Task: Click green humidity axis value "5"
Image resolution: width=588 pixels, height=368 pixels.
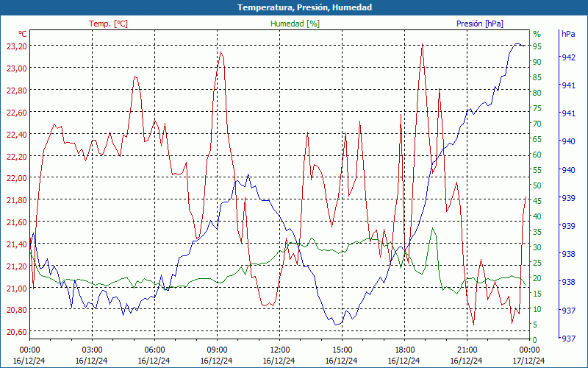Action: [x=535, y=325]
